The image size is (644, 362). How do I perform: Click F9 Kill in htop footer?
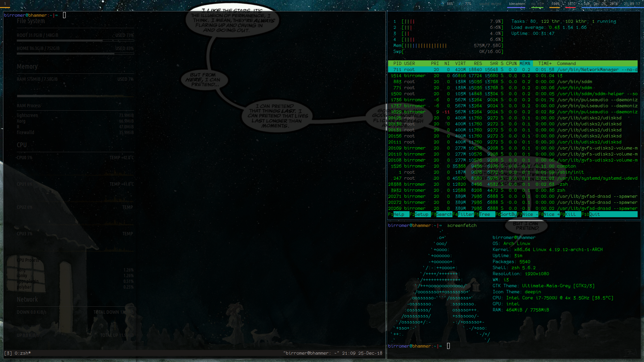[x=570, y=215]
